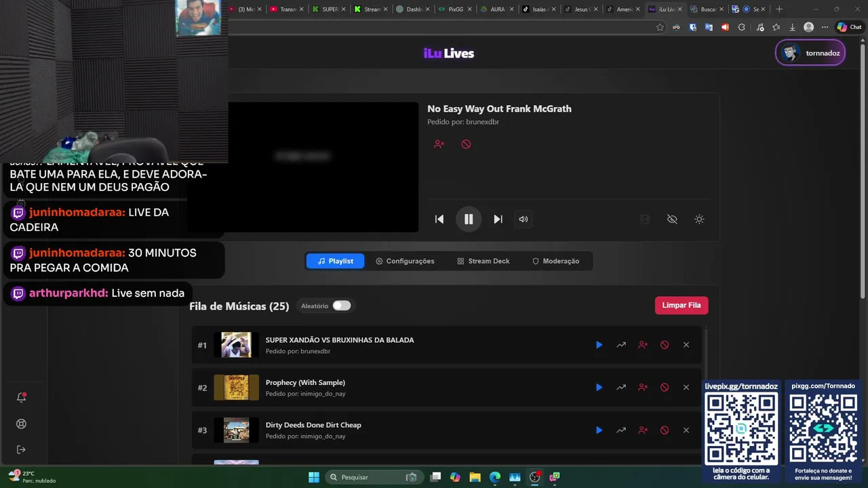Remove SUPER XANDÃO from the queue
Screen dimensions: 868x488
686,345
